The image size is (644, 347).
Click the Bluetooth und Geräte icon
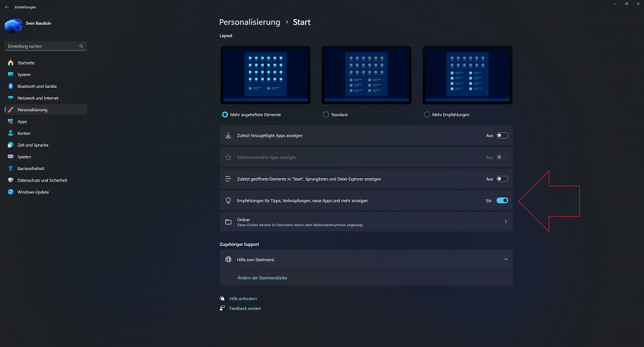coord(11,86)
